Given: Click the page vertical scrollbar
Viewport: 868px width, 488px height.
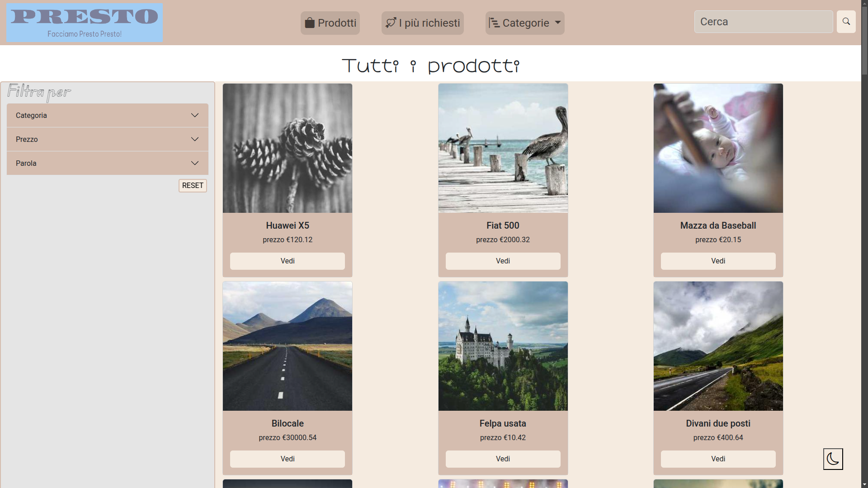Looking at the screenshot, I should (x=864, y=244).
